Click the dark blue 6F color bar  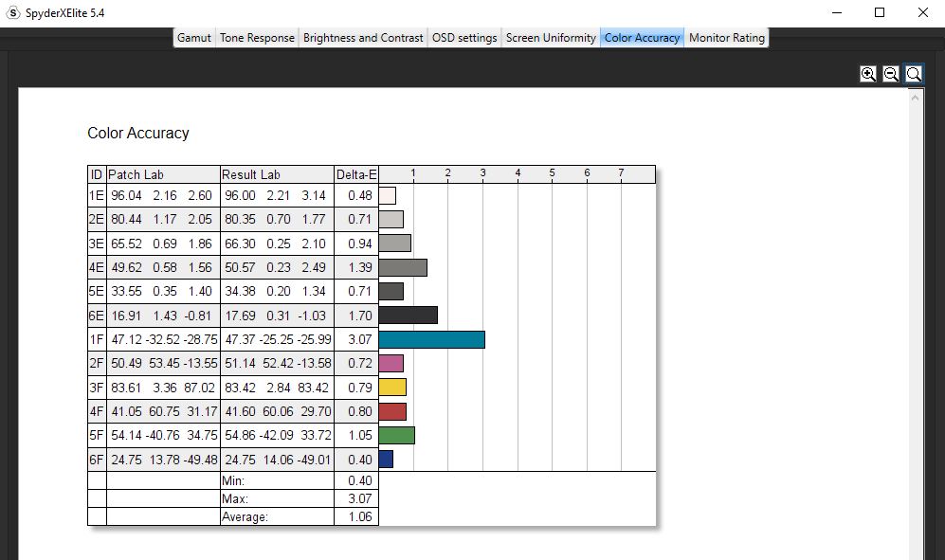click(x=386, y=459)
